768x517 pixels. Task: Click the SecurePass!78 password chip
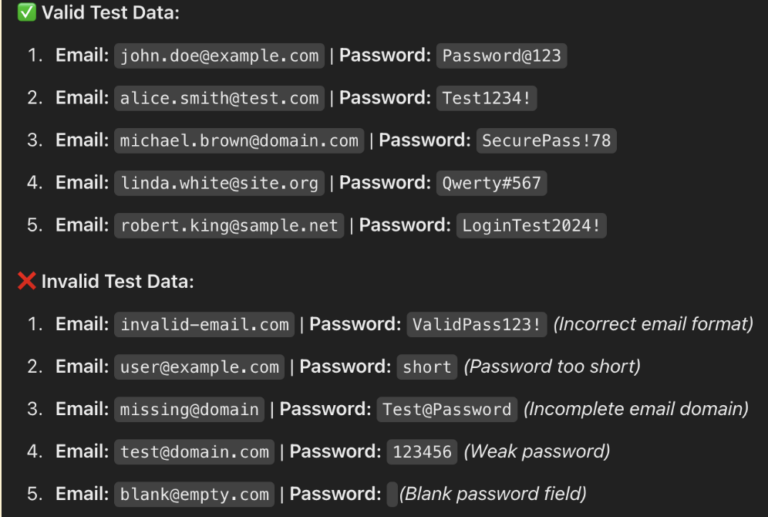click(x=546, y=141)
